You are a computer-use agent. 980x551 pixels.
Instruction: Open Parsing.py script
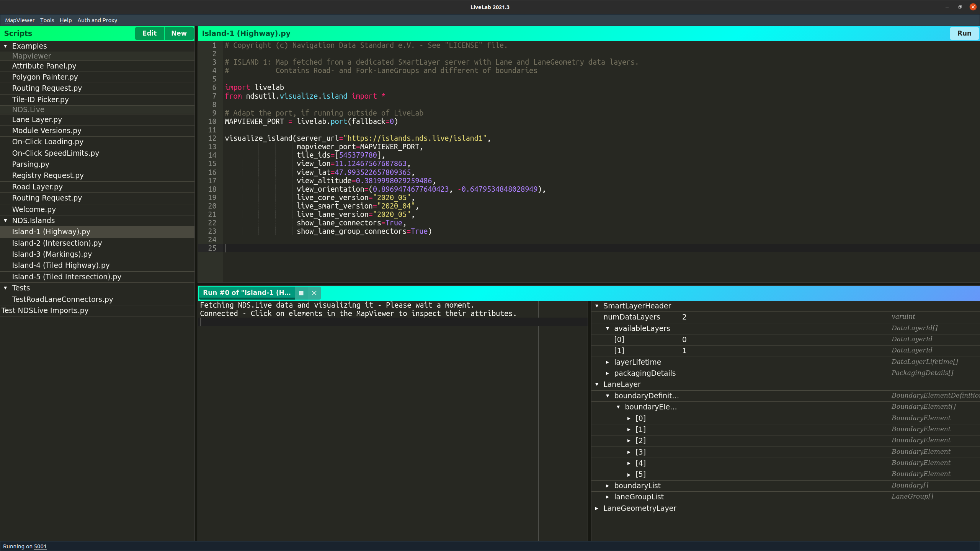click(x=97, y=164)
